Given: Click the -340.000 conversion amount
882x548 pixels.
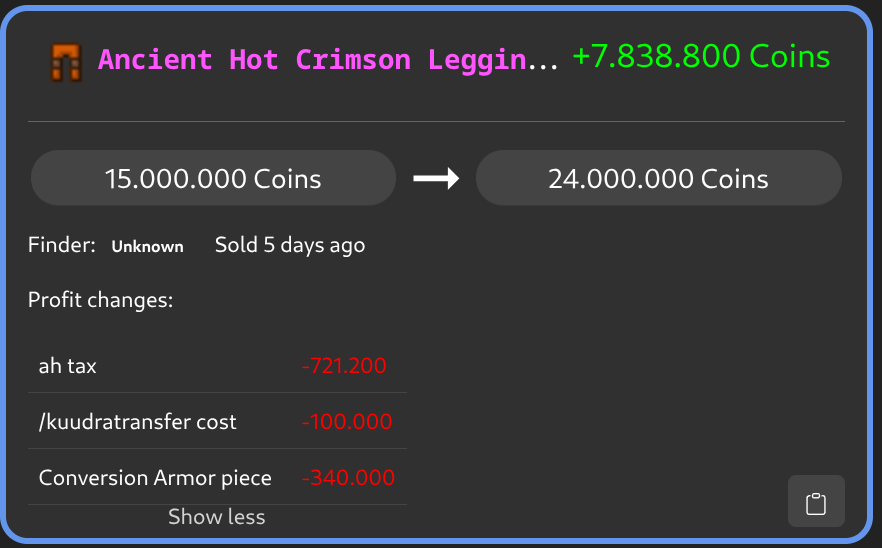Looking at the screenshot, I should click(348, 478).
